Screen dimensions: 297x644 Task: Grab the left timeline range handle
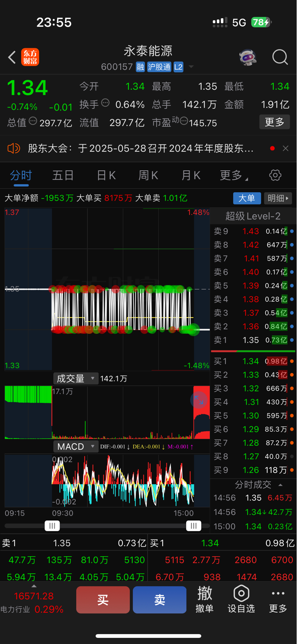pos(52,526)
